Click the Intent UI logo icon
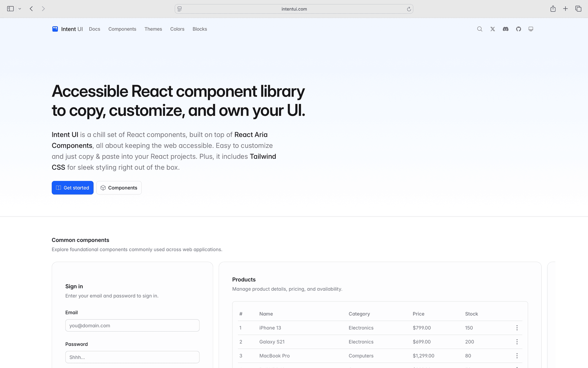 click(x=55, y=29)
